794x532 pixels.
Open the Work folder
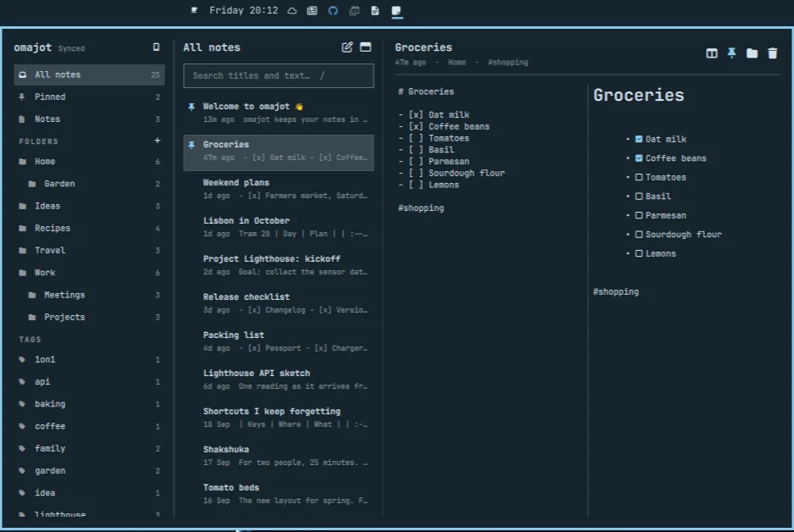click(89, 273)
